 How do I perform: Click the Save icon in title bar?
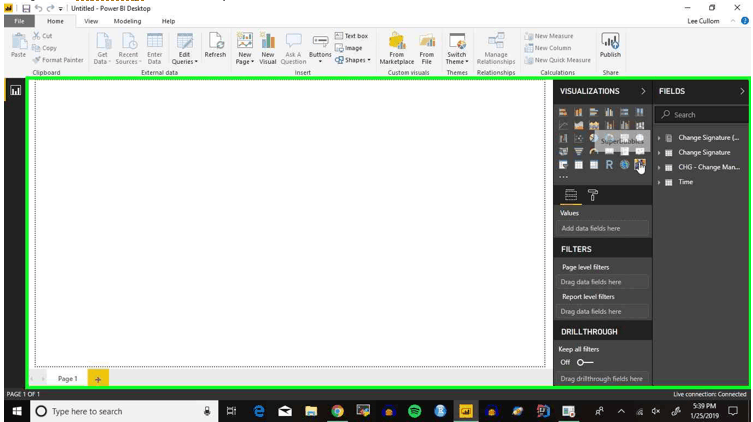tap(26, 8)
